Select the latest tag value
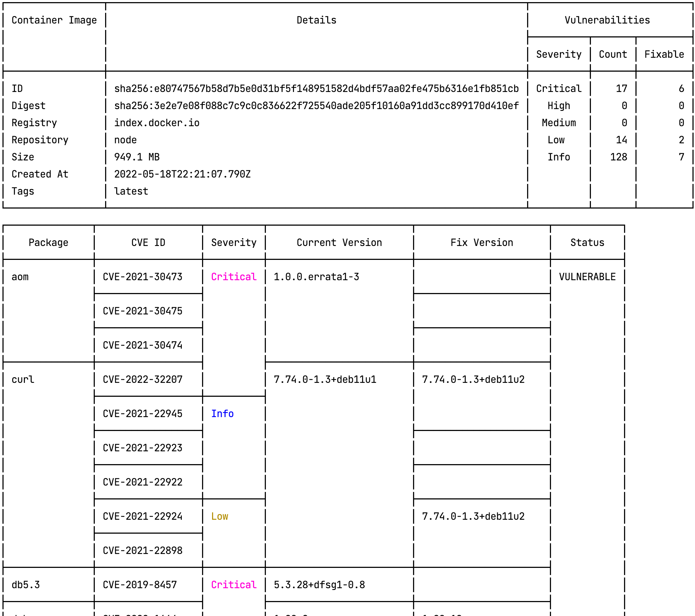The width and height of the screenshot is (695, 616). [x=131, y=191]
